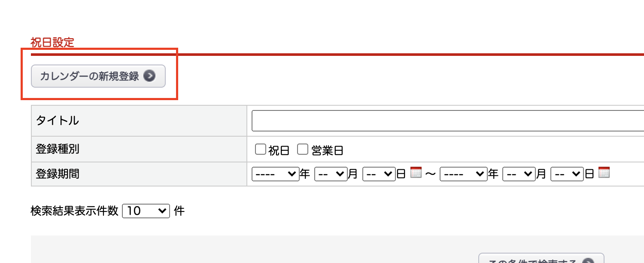Screen dimensions: 644x263
Task: Open the end date calendar picker icon
Action: [604, 173]
